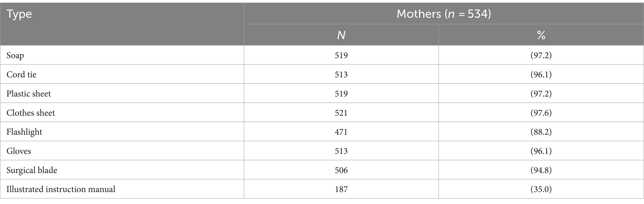The image size is (644, 204).
Task: Click the % column subheader
Action: 541,35
